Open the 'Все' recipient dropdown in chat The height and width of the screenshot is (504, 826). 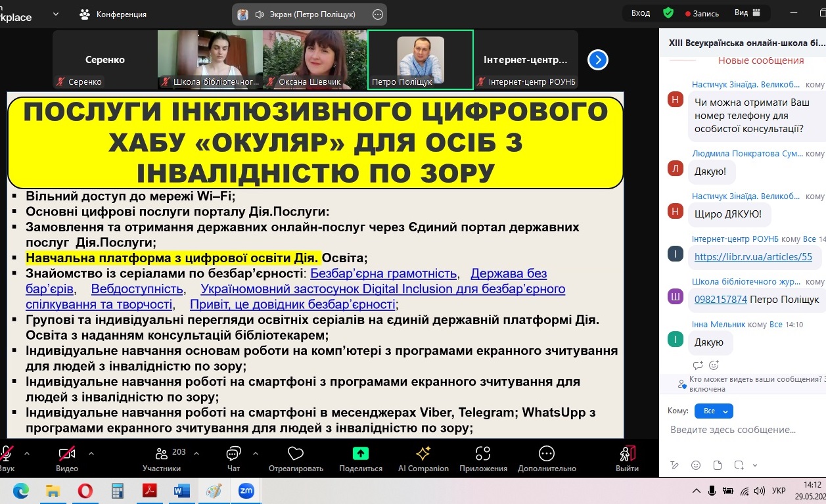point(713,411)
